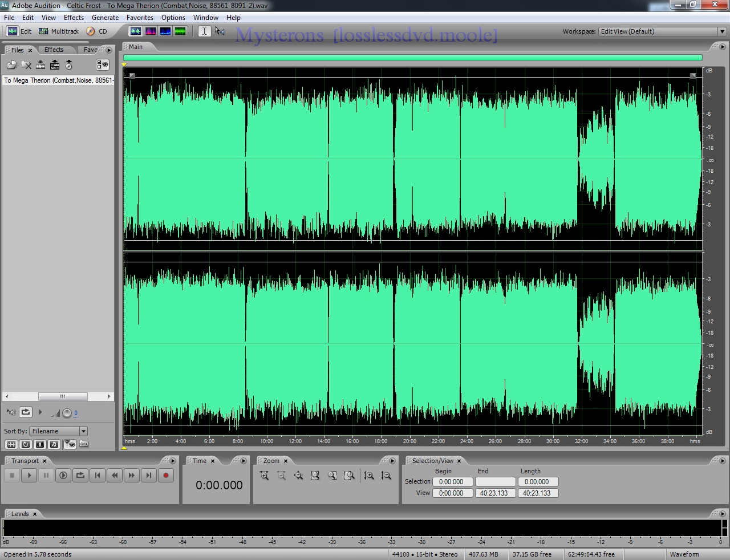
Task: Click the green horizontal zoom navigation bar
Action: point(413,58)
